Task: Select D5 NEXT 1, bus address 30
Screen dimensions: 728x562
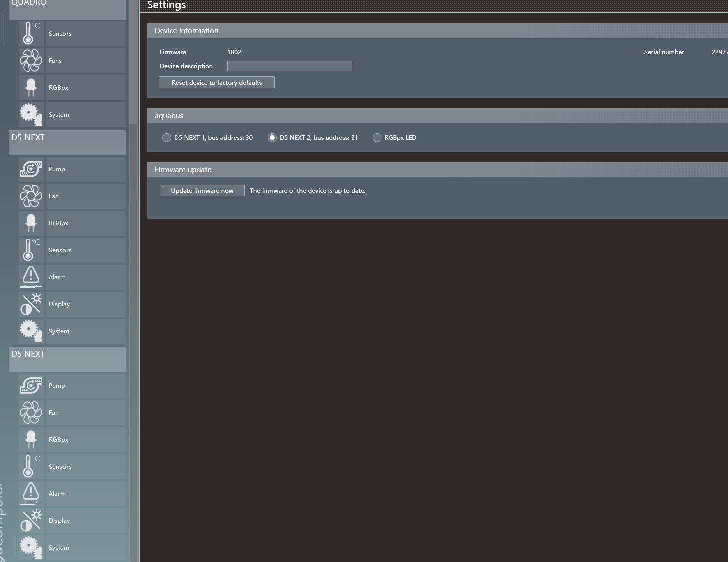Action: point(167,138)
